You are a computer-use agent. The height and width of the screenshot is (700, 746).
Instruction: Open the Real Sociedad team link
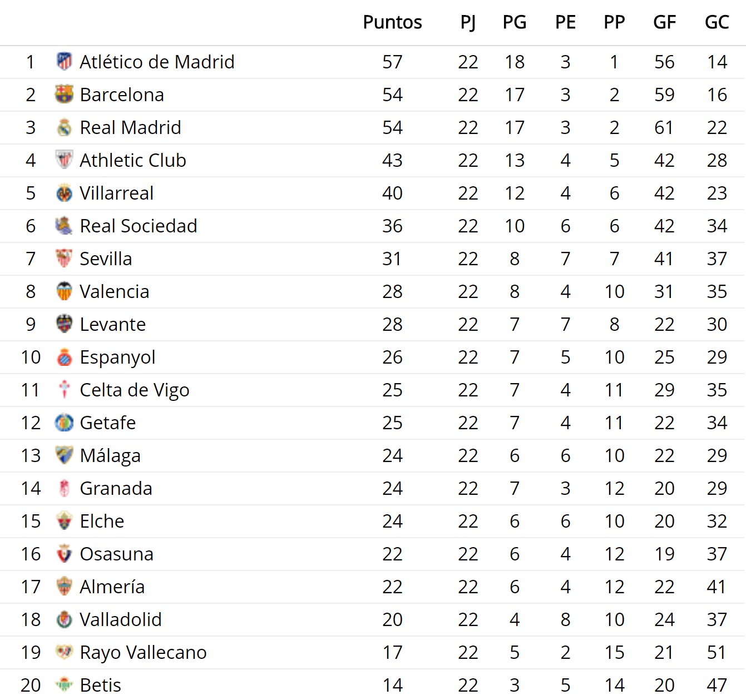click(x=139, y=226)
